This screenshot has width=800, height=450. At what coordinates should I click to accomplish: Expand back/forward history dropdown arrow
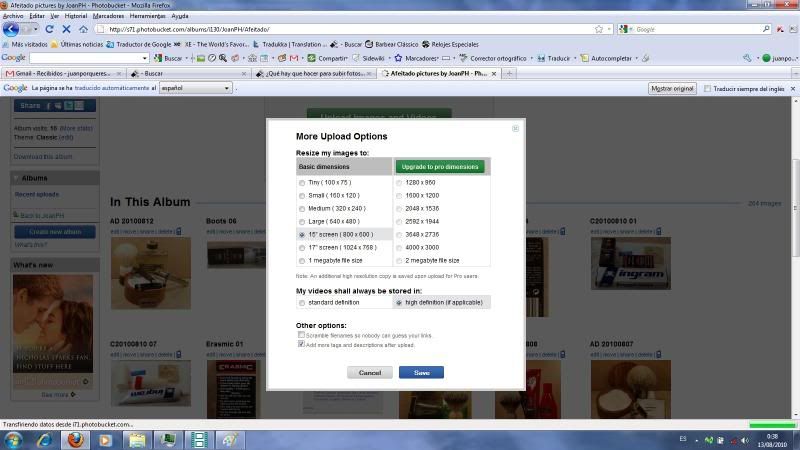point(36,29)
